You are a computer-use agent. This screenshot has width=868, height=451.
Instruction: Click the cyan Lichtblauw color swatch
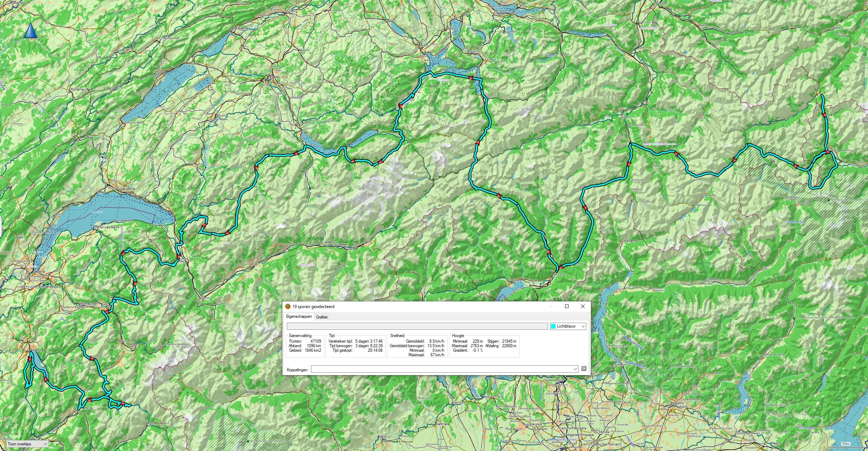click(x=553, y=326)
